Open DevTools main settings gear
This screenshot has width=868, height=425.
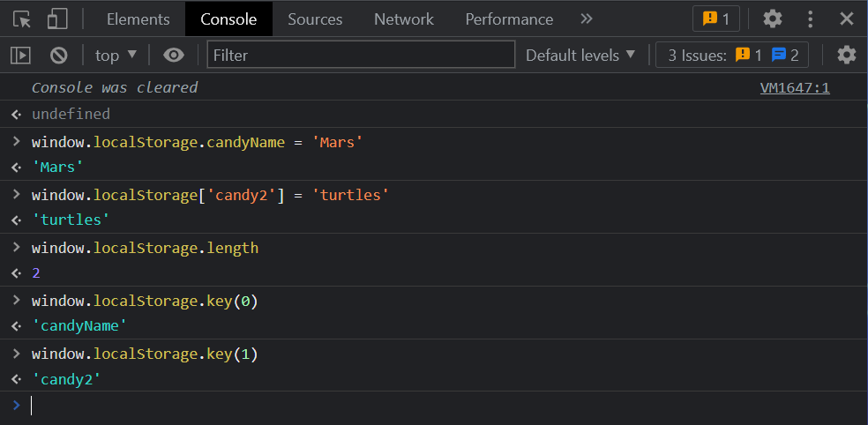coord(772,19)
